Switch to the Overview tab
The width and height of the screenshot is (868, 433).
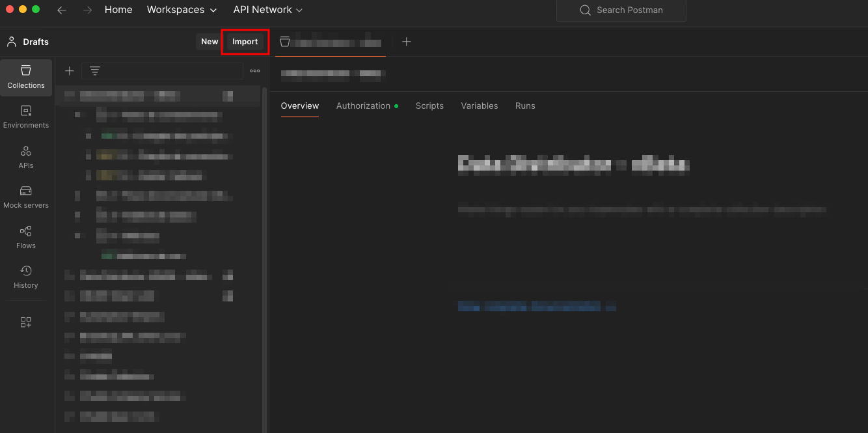pos(300,105)
